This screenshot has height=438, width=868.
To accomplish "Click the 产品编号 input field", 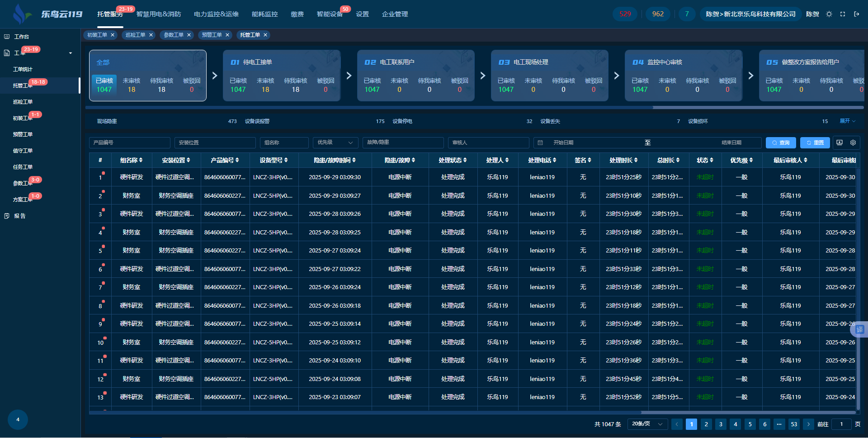I will point(130,143).
